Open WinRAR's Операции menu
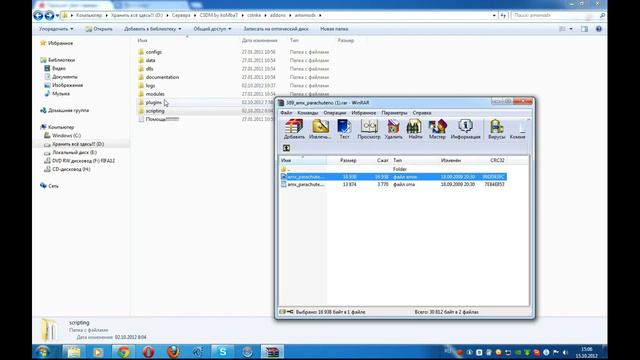This screenshot has width=640, height=360. pyautogui.click(x=334, y=113)
